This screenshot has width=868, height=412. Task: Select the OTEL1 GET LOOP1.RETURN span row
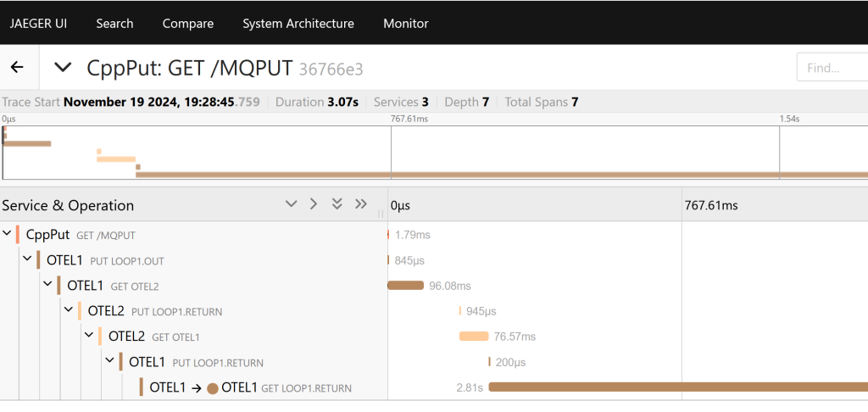[254, 387]
